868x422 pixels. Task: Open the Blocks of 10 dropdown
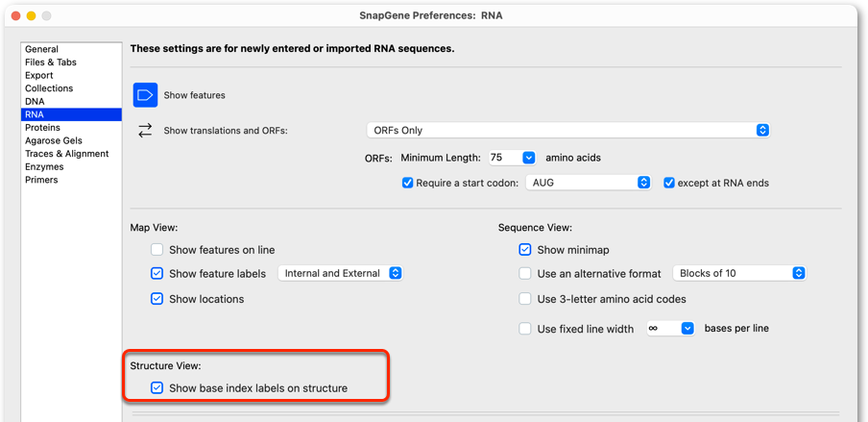click(739, 273)
